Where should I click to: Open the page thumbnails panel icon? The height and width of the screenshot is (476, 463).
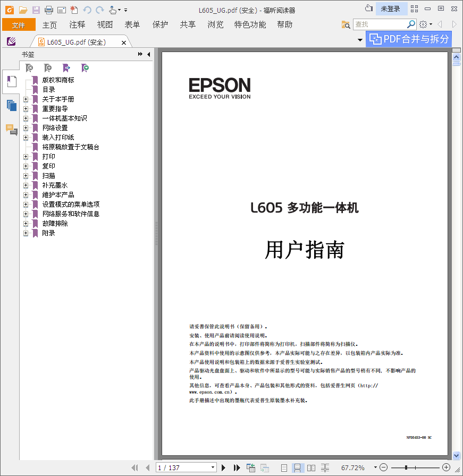pyautogui.click(x=12, y=105)
